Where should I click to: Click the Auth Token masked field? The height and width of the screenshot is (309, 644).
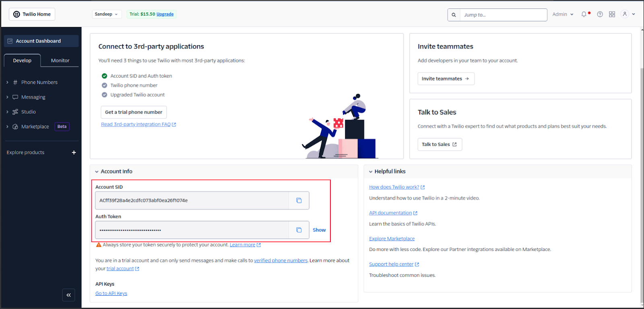(x=192, y=230)
